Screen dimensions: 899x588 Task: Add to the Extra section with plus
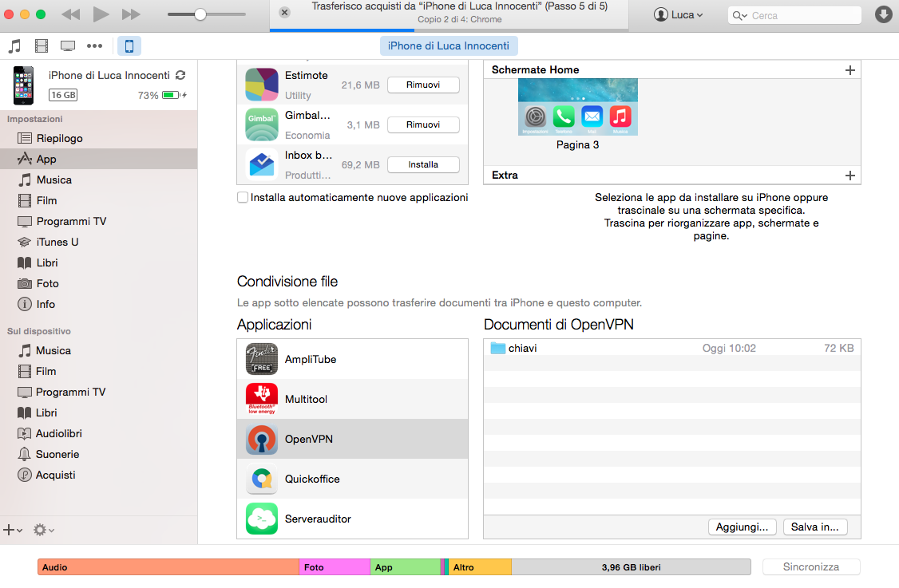pos(849,176)
